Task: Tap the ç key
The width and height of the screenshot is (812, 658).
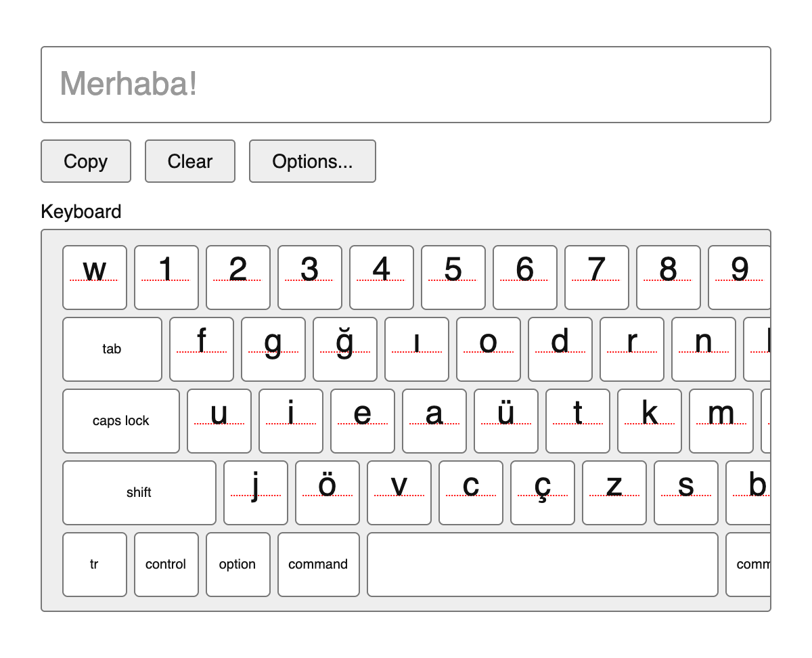Action: click(543, 493)
